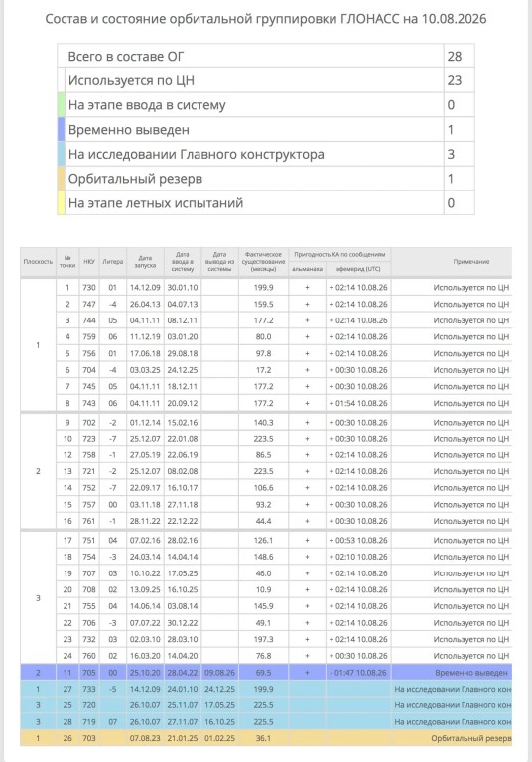Click withdrawal date 09.08.26 in row 705
This screenshot has width=532, height=762.
coord(219,673)
